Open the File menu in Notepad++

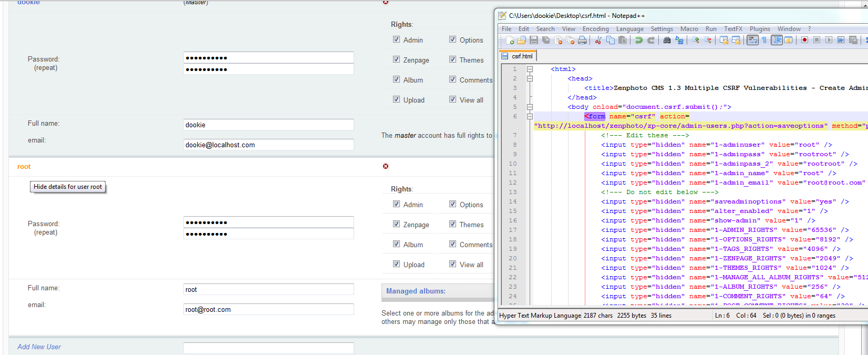pos(507,29)
